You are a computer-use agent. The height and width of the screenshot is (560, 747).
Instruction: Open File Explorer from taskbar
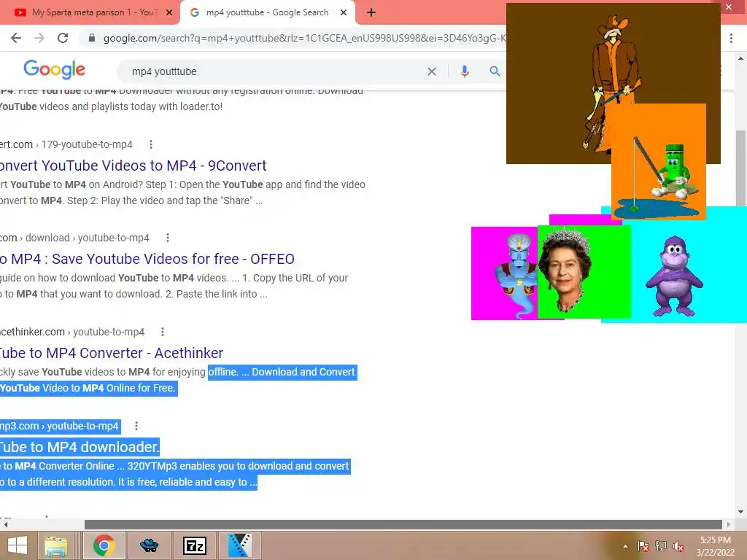tap(56, 545)
